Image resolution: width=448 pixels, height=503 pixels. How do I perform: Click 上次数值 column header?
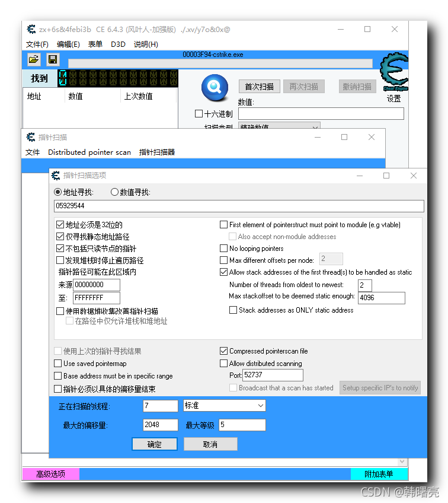point(149,96)
